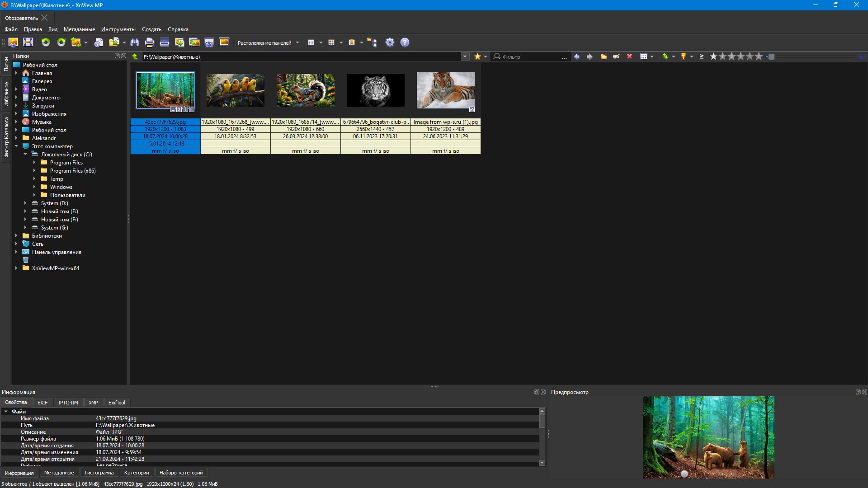
Task: Click the create new folder icon
Action: click(x=604, y=56)
